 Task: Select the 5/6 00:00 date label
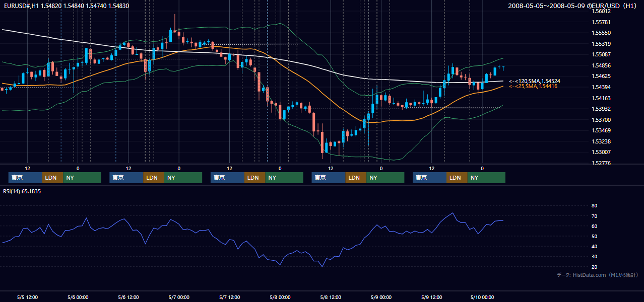[x=78, y=297]
